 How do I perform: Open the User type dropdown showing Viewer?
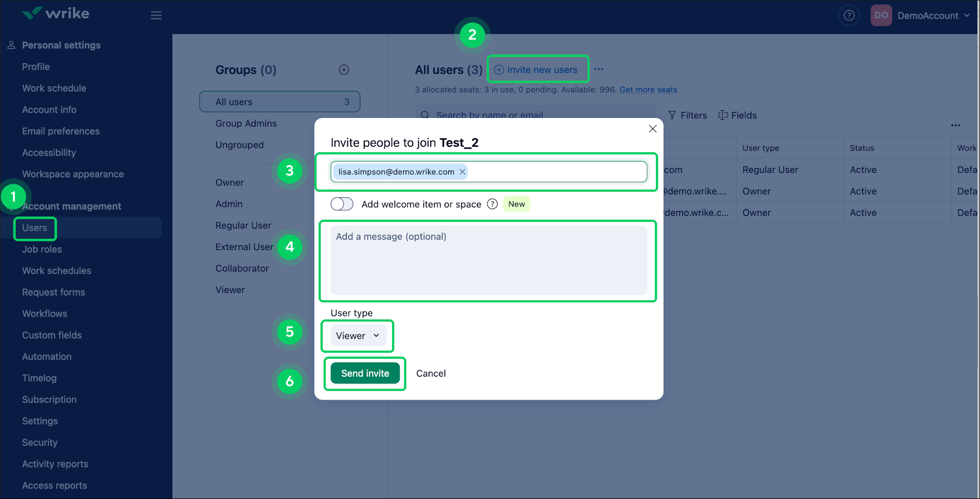[x=357, y=335]
